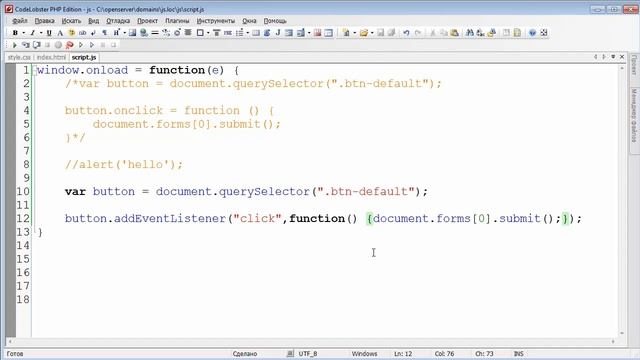Click the commented alert('hello') line
The width and height of the screenshot is (640, 360).
pyautogui.click(x=124, y=164)
